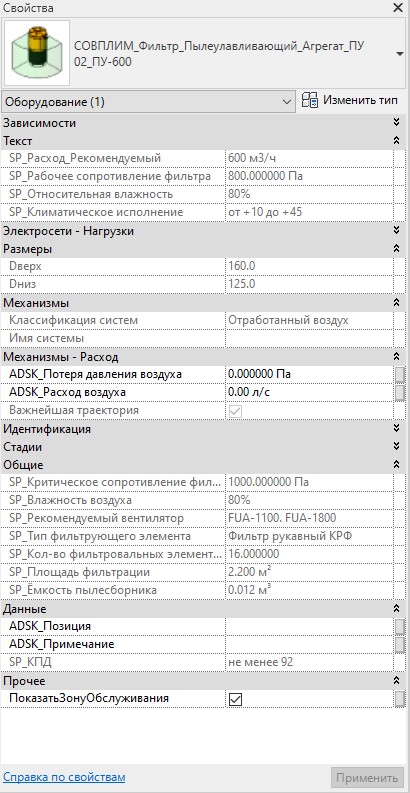Image resolution: width=410 pixels, height=793 pixels.
Task: Open the Справка по свойствам link
Action: tap(64, 776)
